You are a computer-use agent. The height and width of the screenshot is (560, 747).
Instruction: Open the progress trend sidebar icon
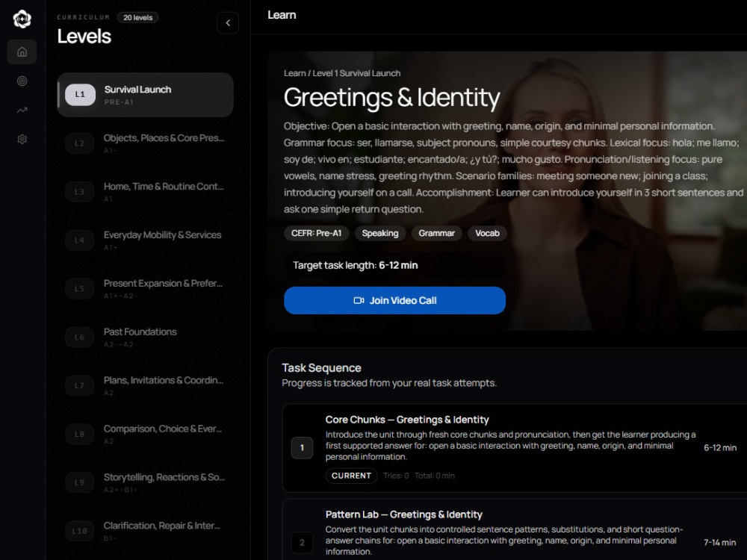[22, 110]
